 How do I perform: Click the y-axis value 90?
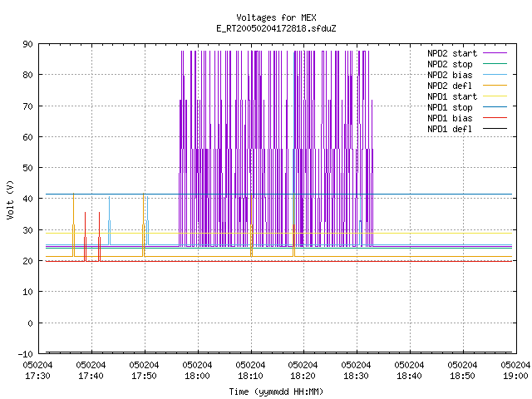[27, 44]
